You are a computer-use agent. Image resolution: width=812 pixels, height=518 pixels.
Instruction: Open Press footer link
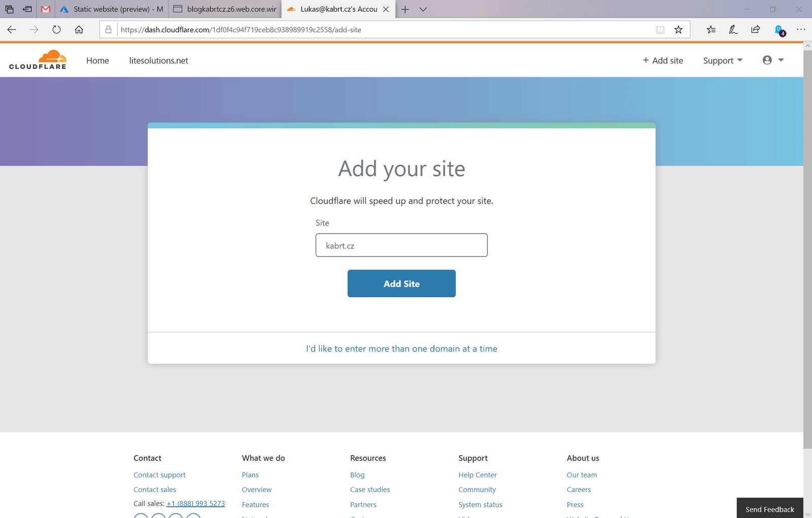[x=575, y=505]
